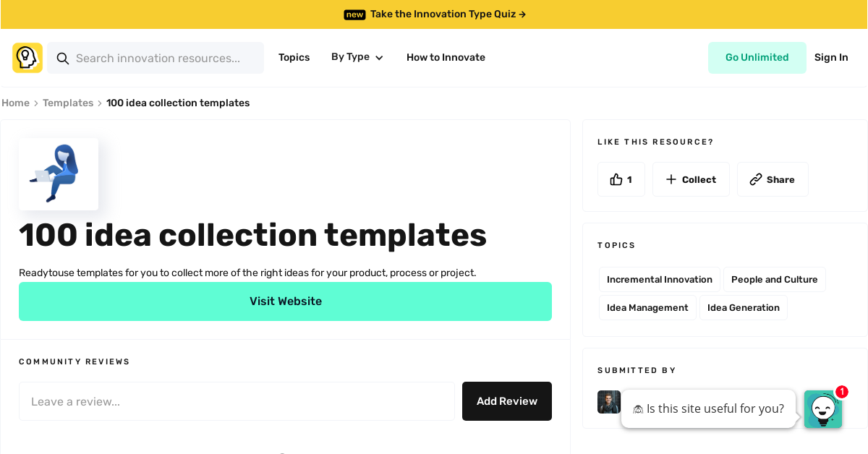
Task: Expand the By Type dropdown
Action: [x=357, y=57]
